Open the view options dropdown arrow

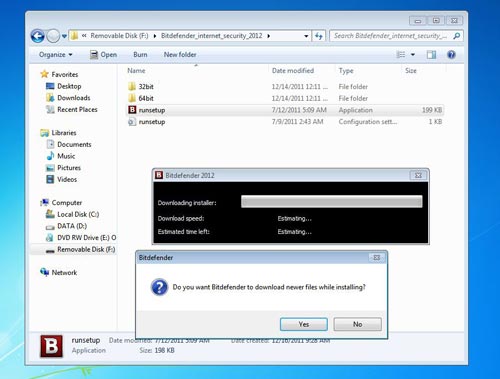point(413,55)
